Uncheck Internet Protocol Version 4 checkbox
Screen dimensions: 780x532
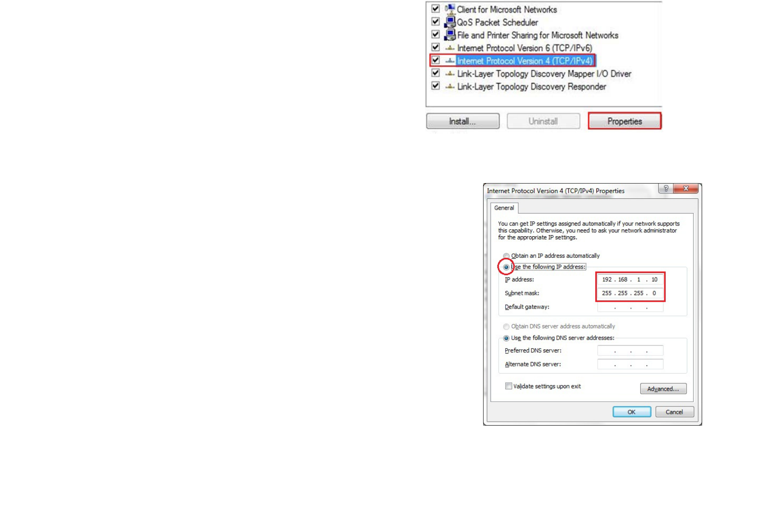click(435, 60)
